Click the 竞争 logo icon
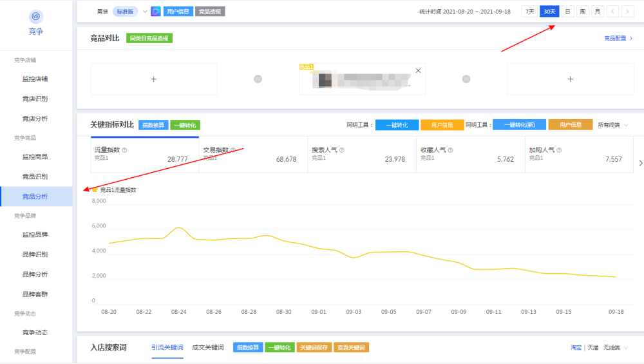The height and width of the screenshot is (364, 644). click(35, 17)
